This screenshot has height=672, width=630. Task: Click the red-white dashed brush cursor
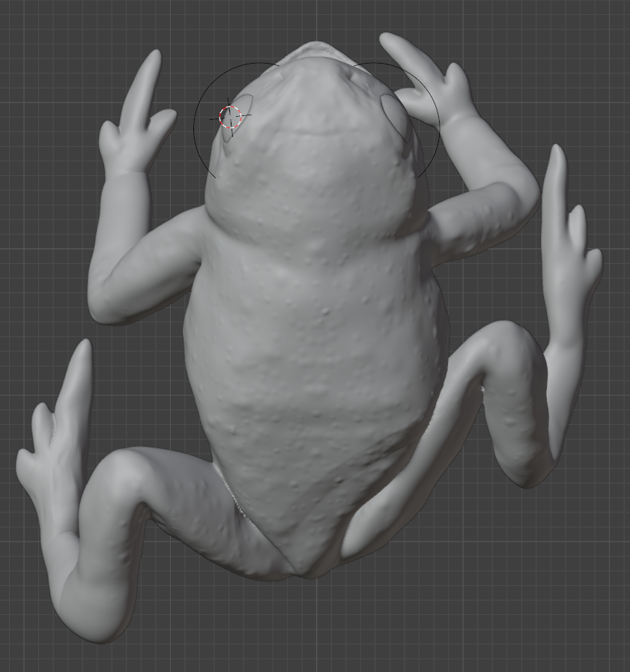(231, 117)
